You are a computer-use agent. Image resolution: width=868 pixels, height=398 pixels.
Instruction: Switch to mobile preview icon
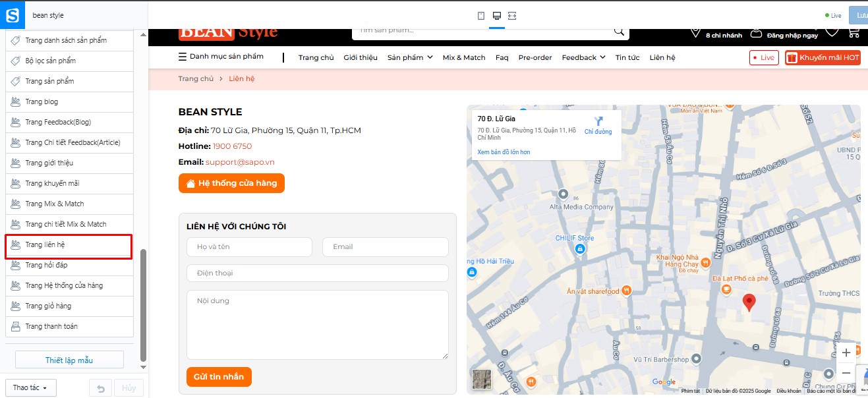481,15
